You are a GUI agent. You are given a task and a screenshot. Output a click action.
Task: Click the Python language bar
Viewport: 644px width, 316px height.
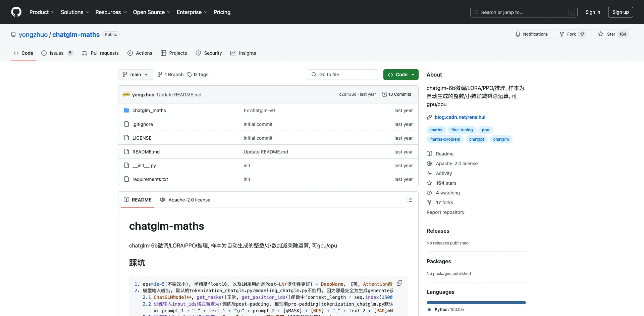click(x=476, y=303)
